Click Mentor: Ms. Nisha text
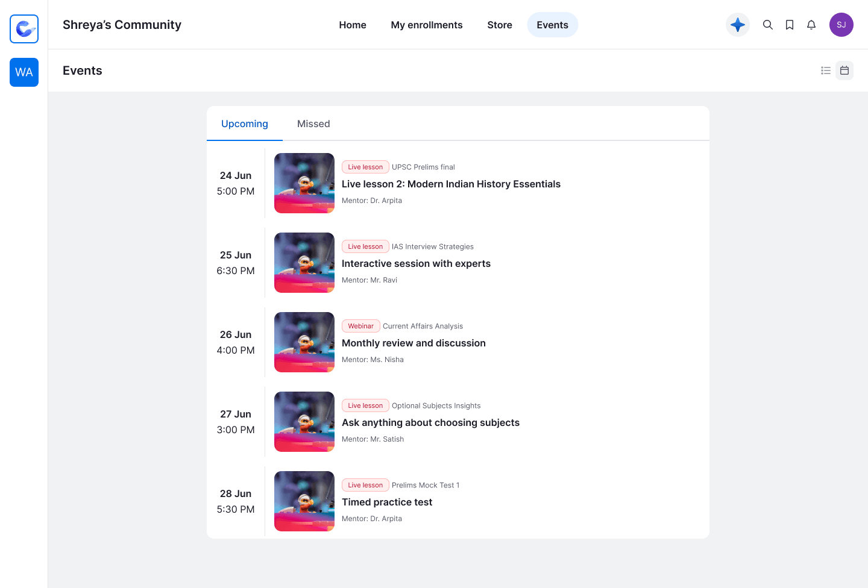 coord(373,360)
